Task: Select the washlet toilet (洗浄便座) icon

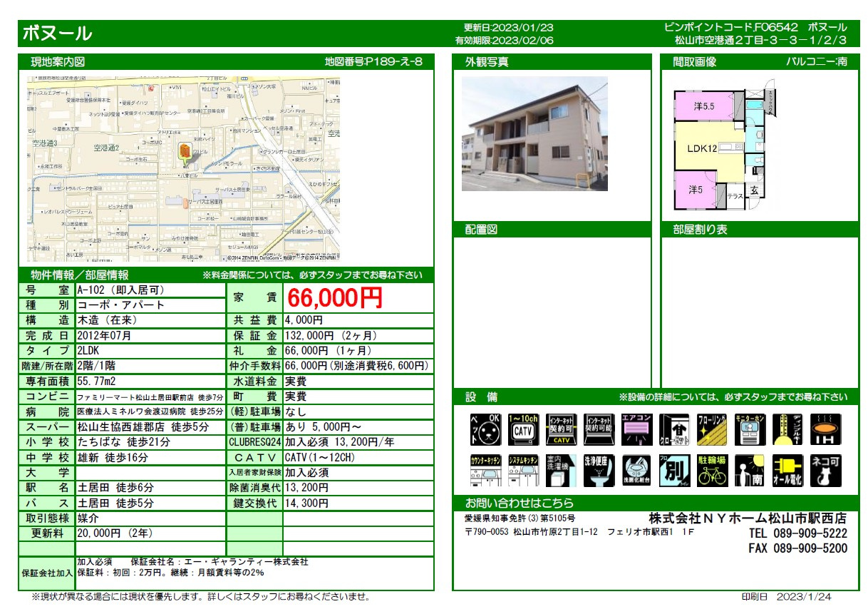Action: pyautogui.click(x=598, y=472)
